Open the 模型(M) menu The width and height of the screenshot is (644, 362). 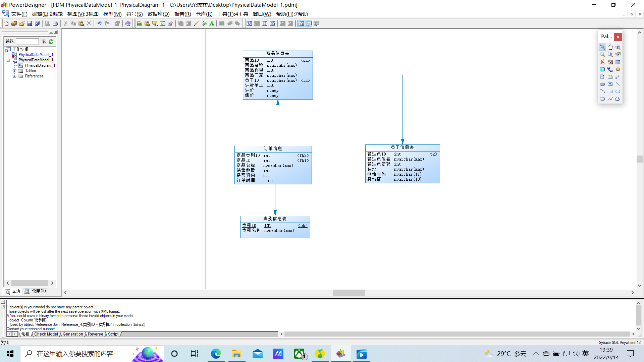pyautogui.click(x=112, y=14)
